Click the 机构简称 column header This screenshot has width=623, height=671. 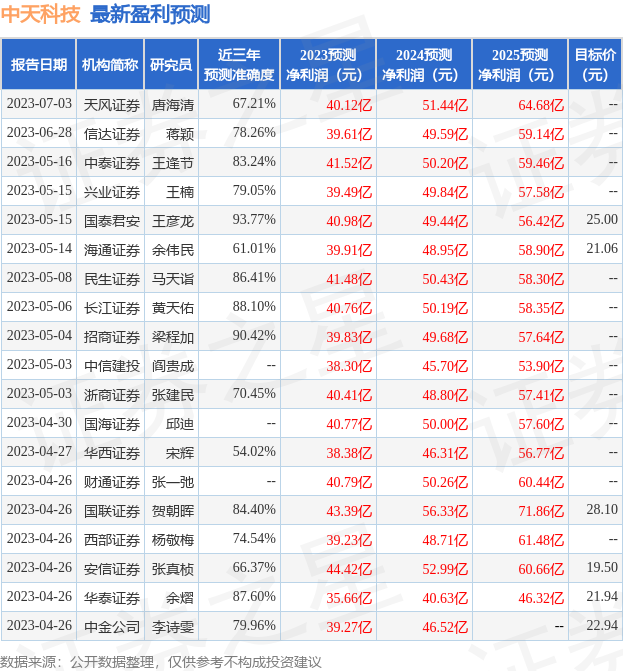click(x=110, y=65)
